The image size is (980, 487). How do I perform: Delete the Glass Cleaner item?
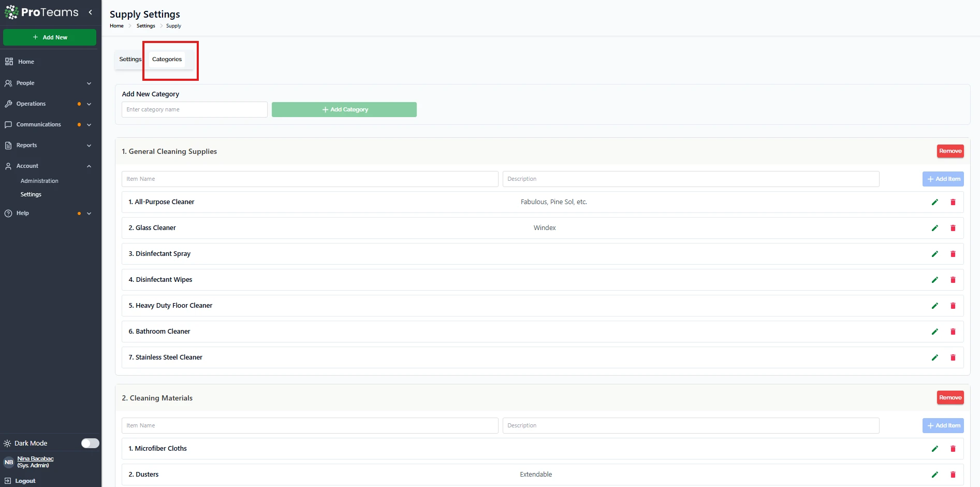[953, 228]
